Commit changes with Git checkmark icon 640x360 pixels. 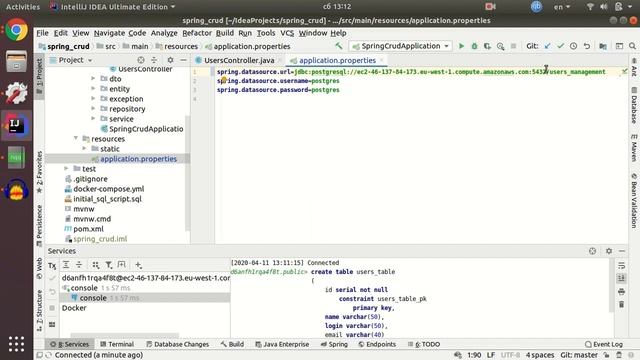(x=560, y=46)
